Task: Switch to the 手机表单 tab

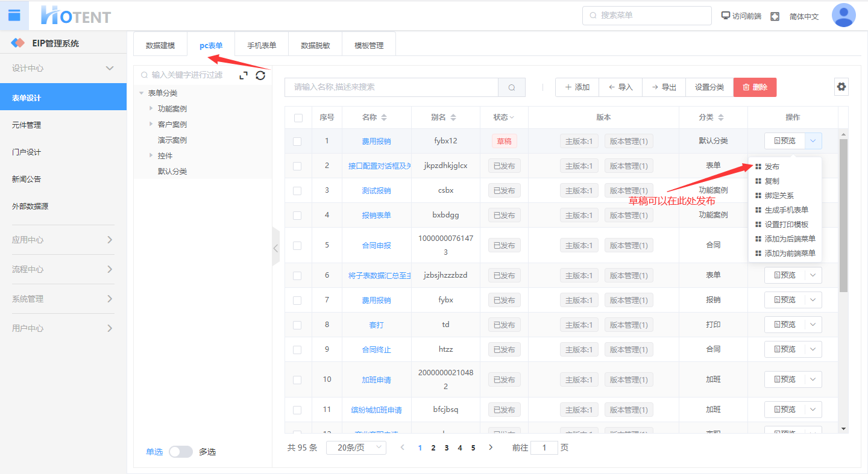Action: pos(262,45)
